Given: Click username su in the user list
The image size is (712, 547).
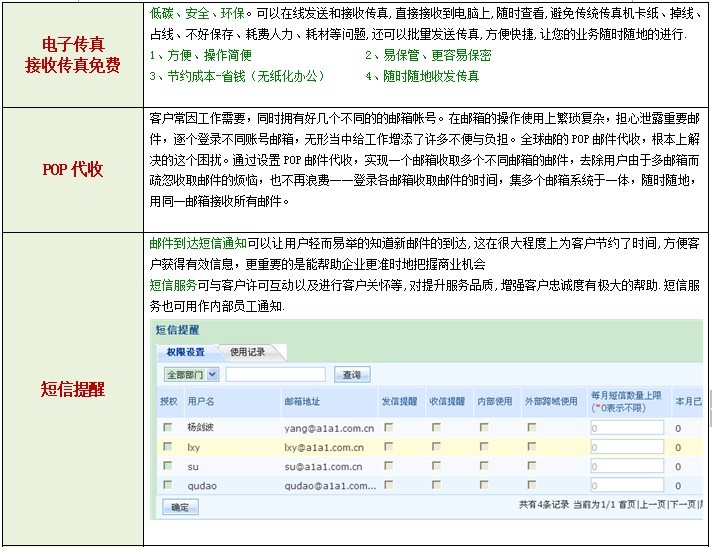Looking at the screenshot, I should point(193,467).
